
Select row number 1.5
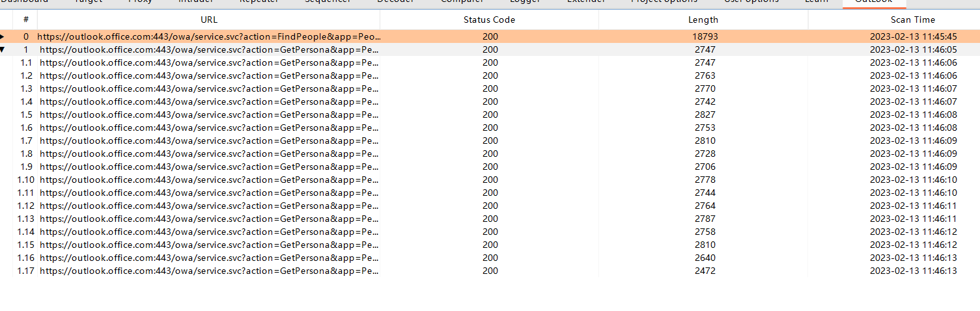coord(26,115)
